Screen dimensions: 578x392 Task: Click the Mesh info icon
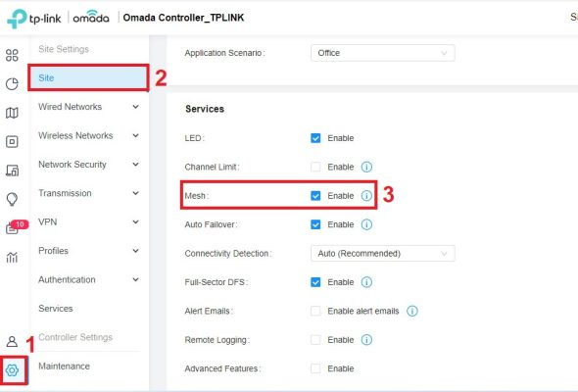pyautogui.click(x=366, y=195)
